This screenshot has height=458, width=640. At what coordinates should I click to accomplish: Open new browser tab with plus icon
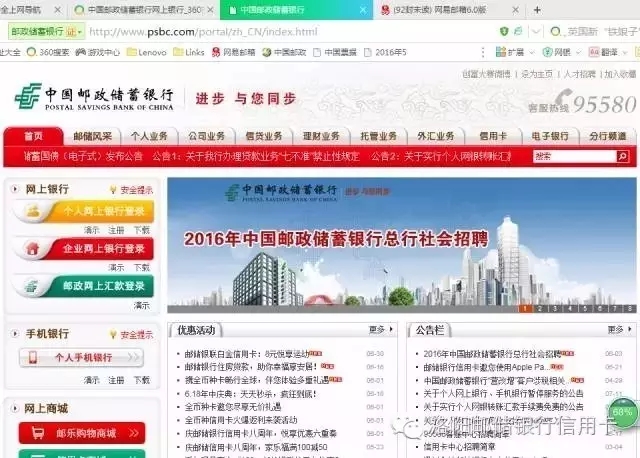point(537,10)
